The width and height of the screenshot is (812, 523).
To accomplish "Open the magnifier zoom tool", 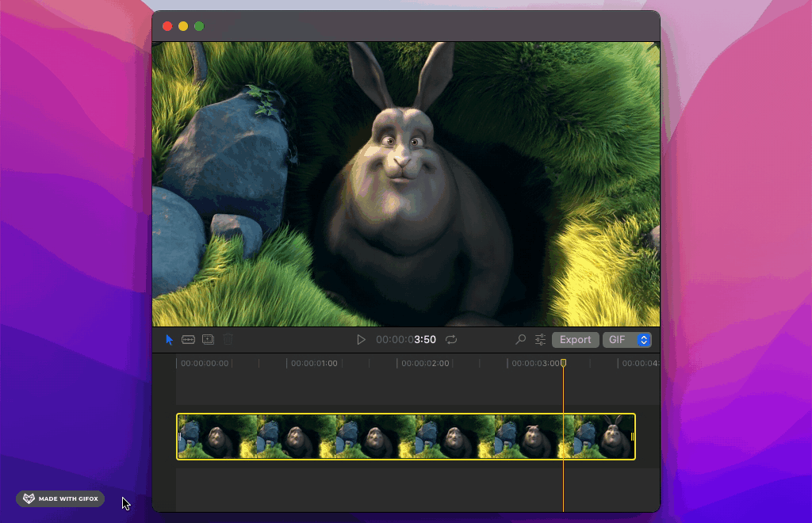I will pos(520,339).
